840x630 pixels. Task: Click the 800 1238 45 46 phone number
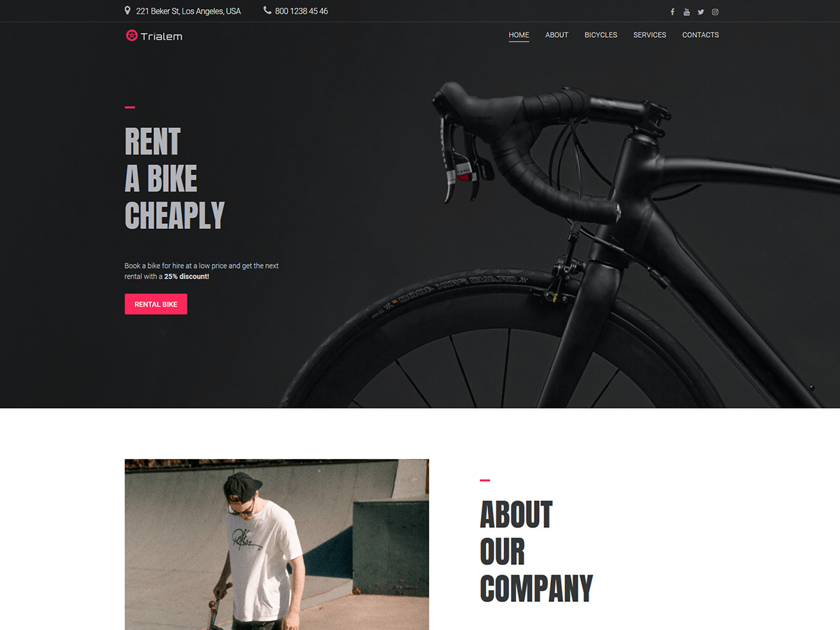(302, 11)
